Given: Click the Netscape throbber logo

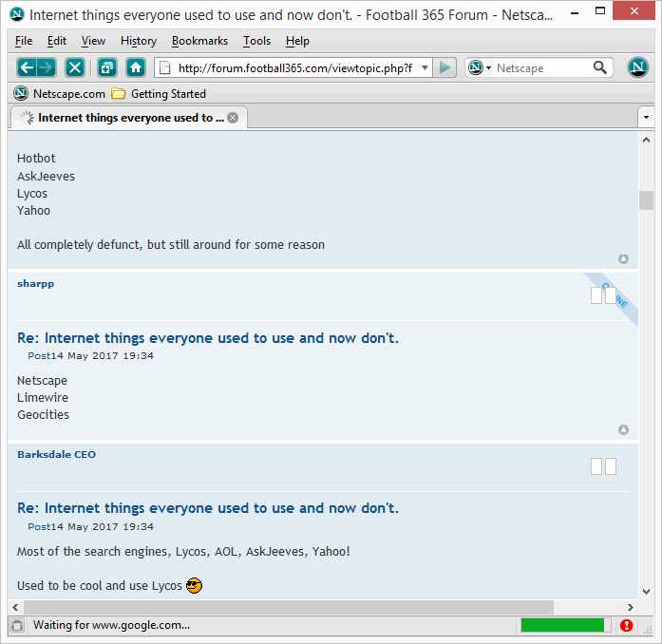Looking at the screenshot, I should pos(637,67).
